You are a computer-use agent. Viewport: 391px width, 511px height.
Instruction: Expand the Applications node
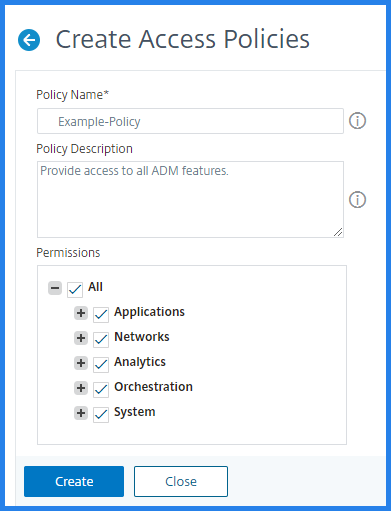coord(81,313)
